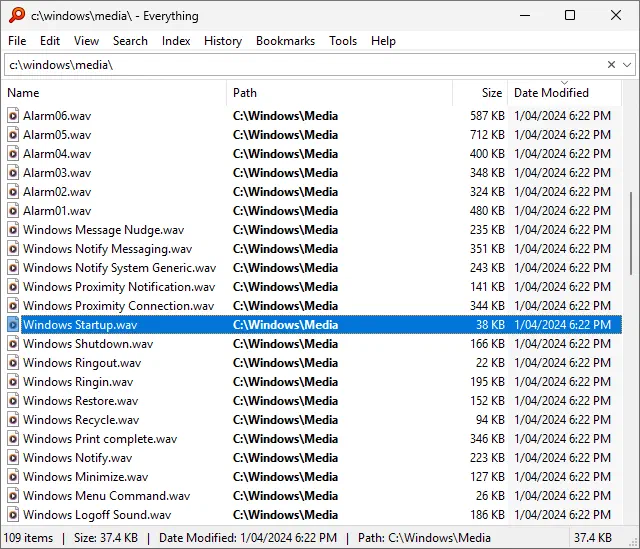
Task: Open the History menu
Action: (223, 41)
